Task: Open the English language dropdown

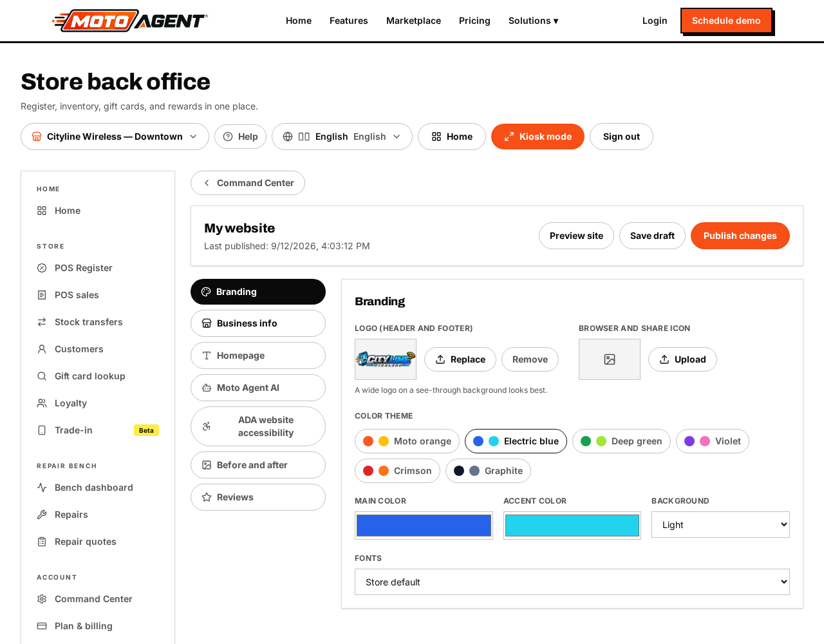Action: [342, 137]
